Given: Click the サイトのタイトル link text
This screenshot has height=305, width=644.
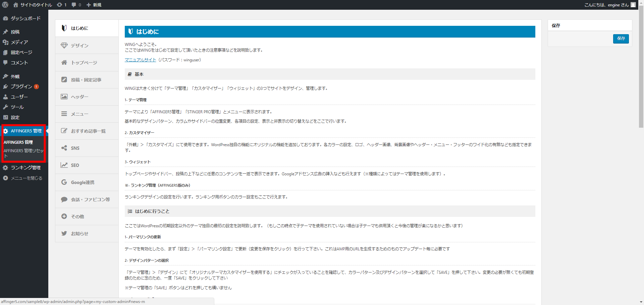Looking at the screenshot, I should point(36,5).
